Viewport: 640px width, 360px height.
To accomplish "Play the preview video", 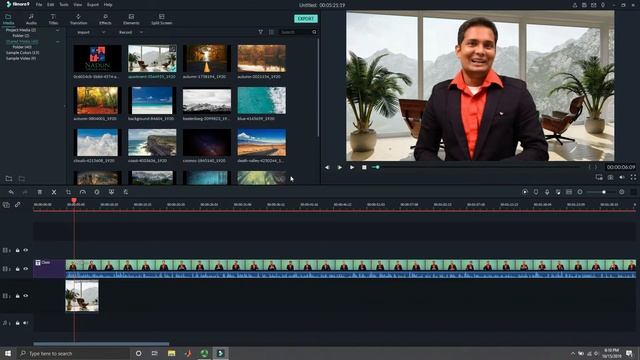I will 340,167.
